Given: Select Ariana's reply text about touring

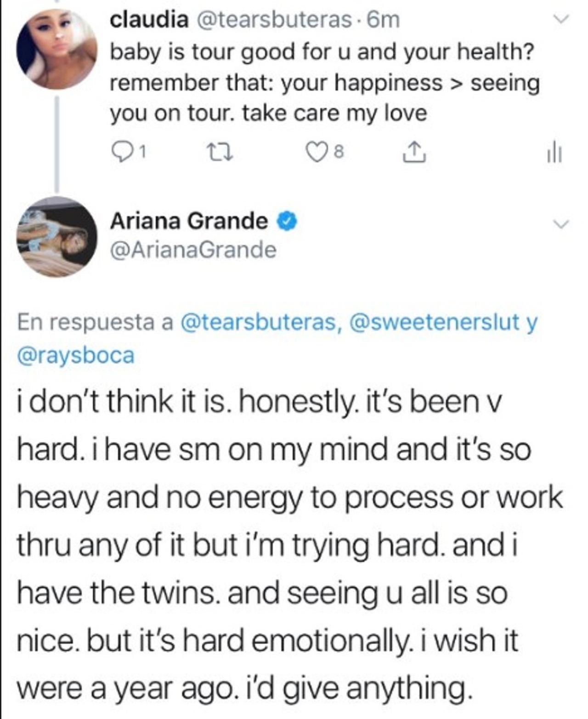Looking at the screenshot, I should pos(289,545).
